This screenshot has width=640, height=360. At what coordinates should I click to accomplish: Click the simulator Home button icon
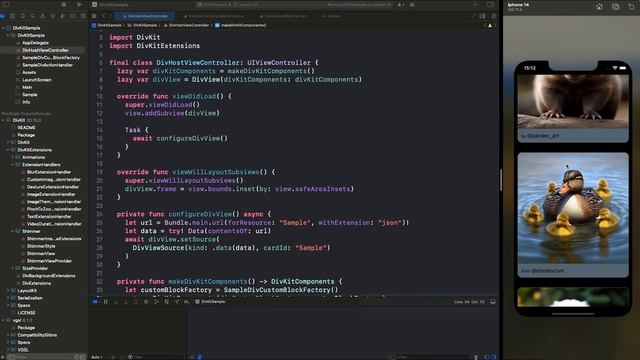pos(599,6)
